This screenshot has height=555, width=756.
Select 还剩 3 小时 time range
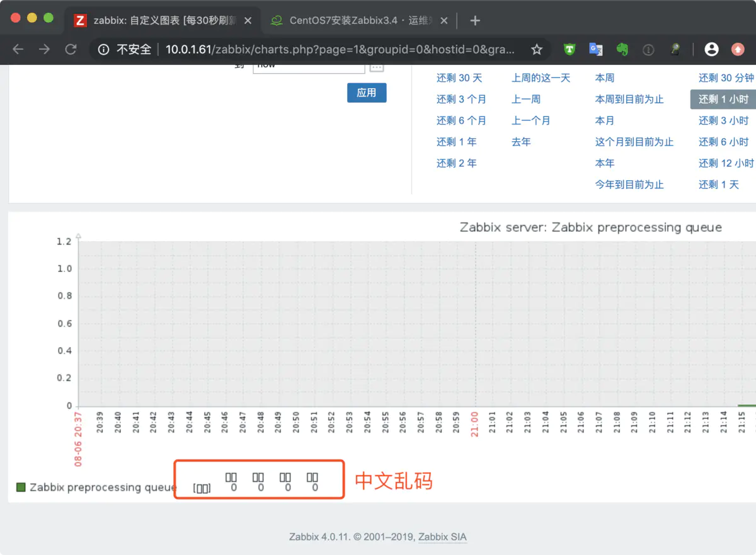724,121
